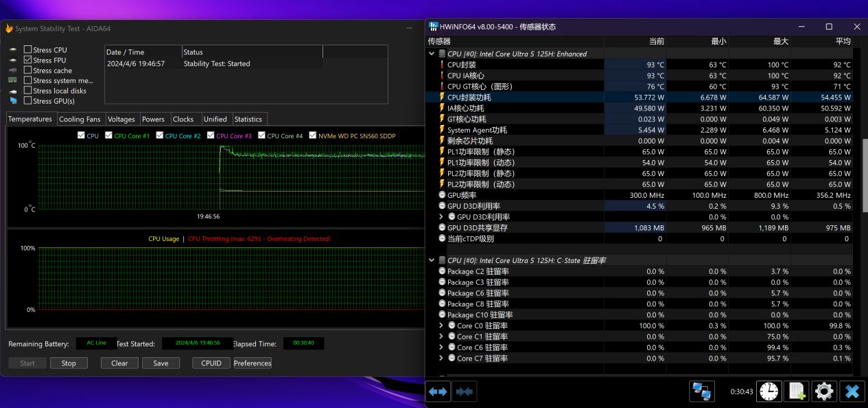Click the 当前 column header in HWiNFO64
The height and width of the screenshot is (408, 868).
(657, 42)
